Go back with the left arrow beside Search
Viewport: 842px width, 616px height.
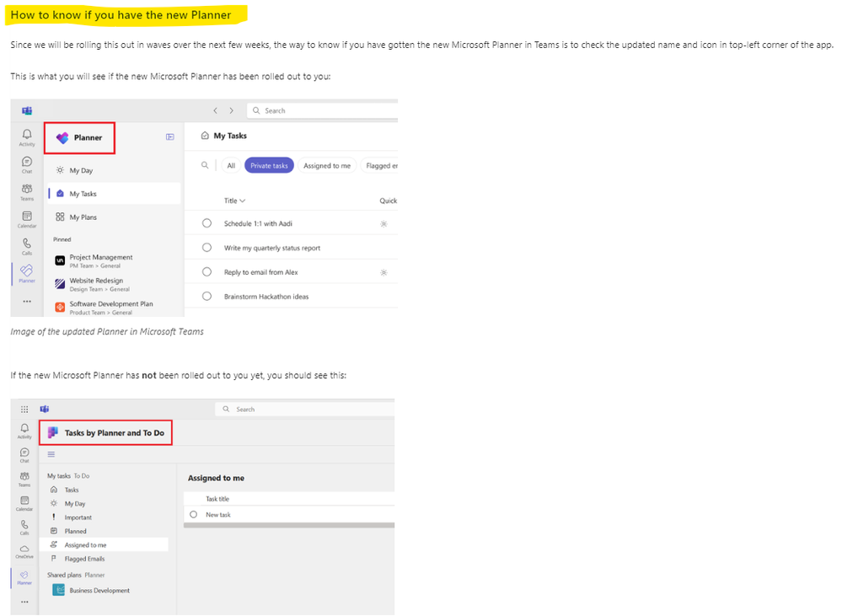(x=215, y=110)
